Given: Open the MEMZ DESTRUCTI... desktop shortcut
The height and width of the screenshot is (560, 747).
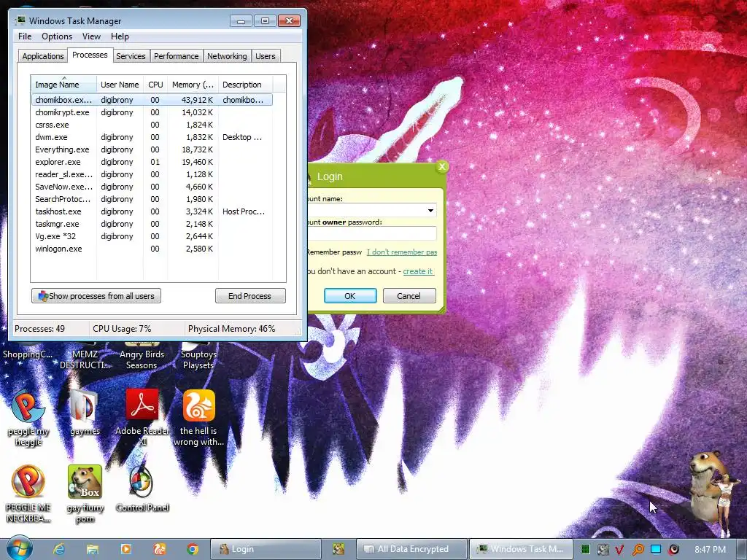Looking at the screenshot, I should point(85,356).
